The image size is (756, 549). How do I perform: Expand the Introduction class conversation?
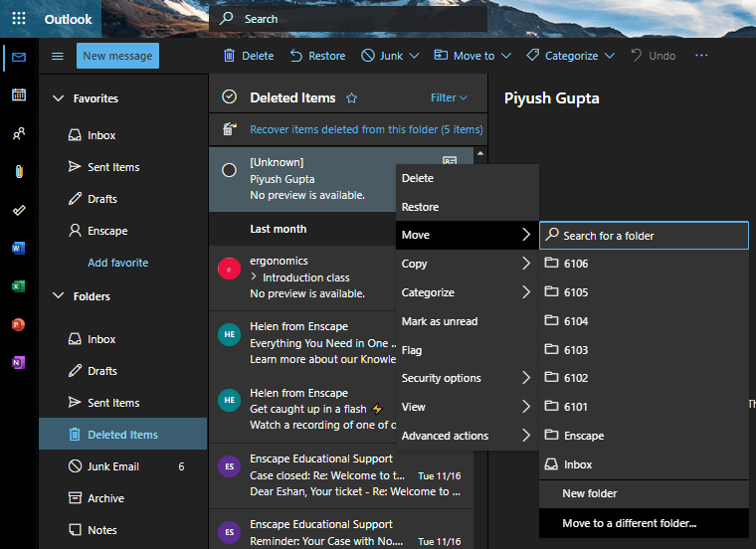pos(254,276)
